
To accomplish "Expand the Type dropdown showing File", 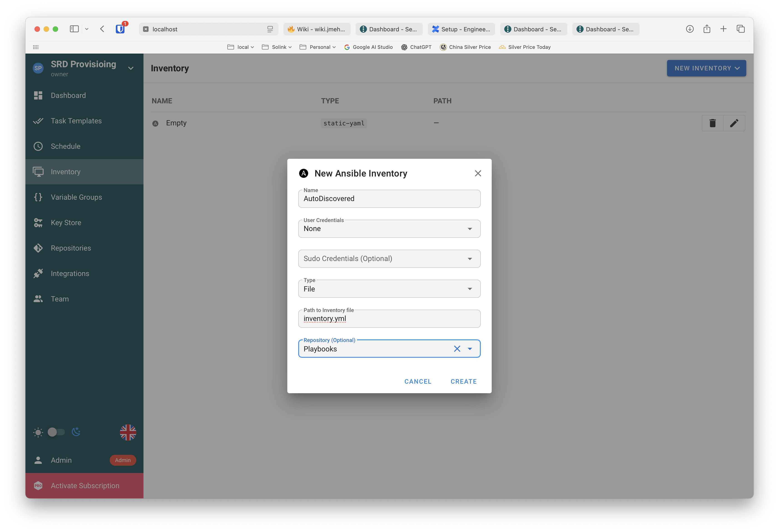I will [x=389, y=289].
